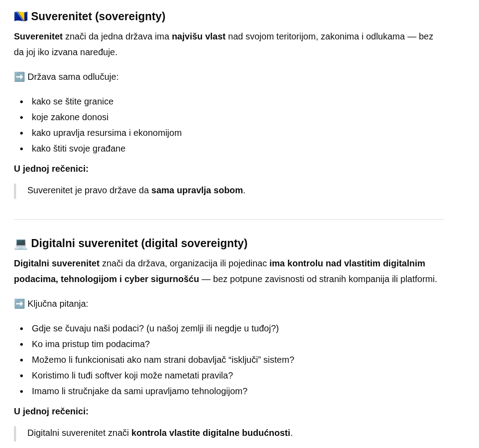Click the laptop emoji beside Digitalni suverenitet
Viewport: 479px width, 448px height.
tap(21, 244)
